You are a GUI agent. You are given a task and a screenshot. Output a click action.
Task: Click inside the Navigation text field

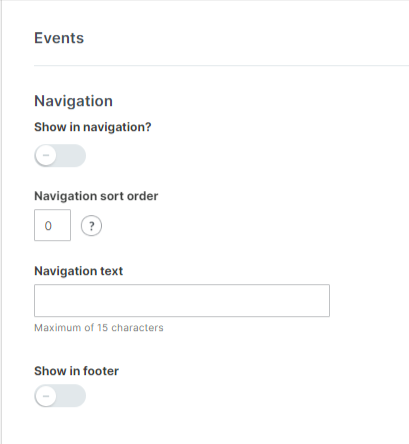[182, 301]
